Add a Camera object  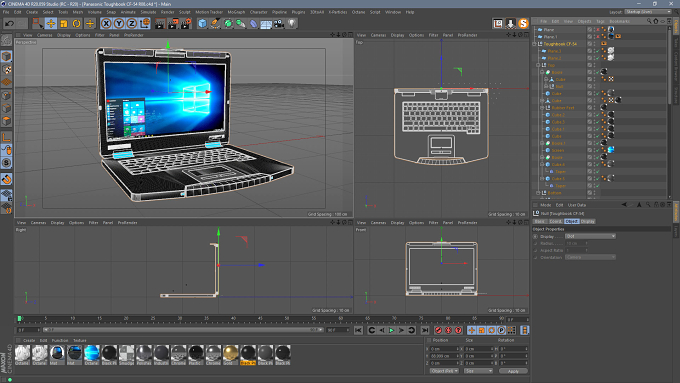click(x=279, y=23)
